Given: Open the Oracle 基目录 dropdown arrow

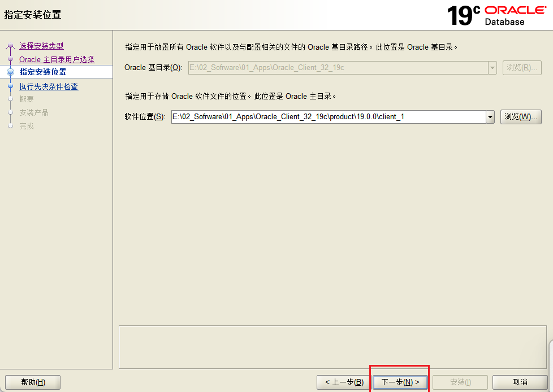Looking at the screenshot, I should coord(491,67).
